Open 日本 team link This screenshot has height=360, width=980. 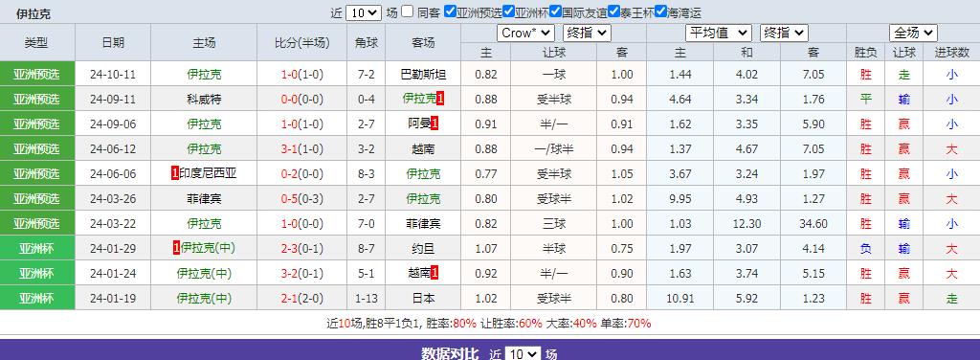click(x=423, y=298)
